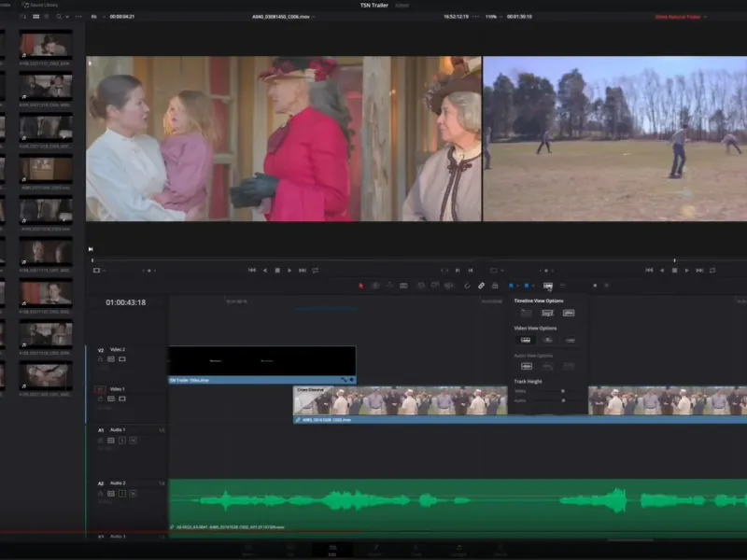
Task: Choose simple mode under Video View Options
Action: pos(570,340)
